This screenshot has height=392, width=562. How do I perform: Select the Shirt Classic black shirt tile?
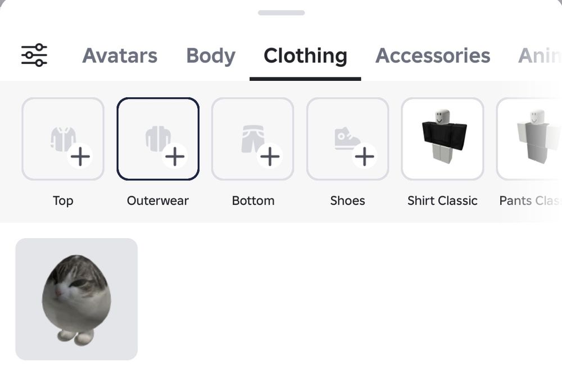[443, 139]
